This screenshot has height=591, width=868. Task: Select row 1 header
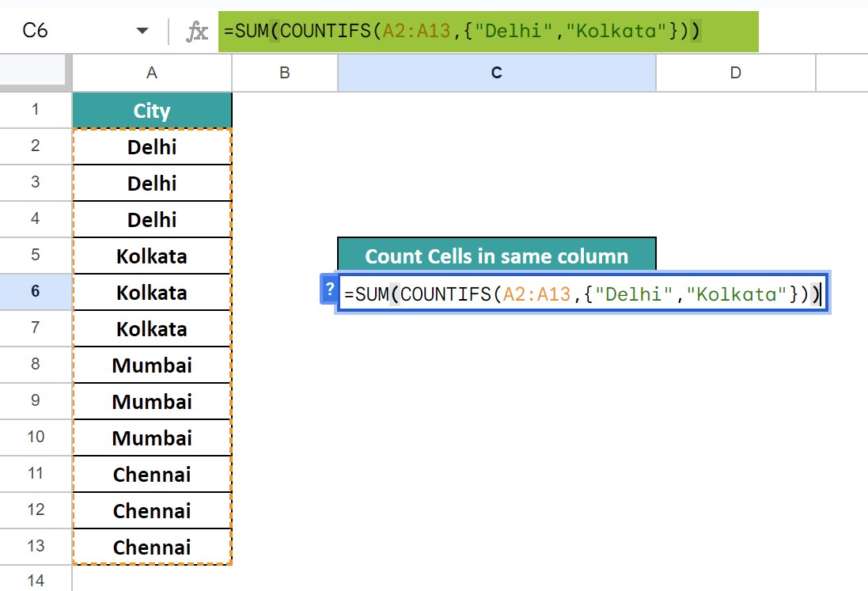[x=36, y=109]
